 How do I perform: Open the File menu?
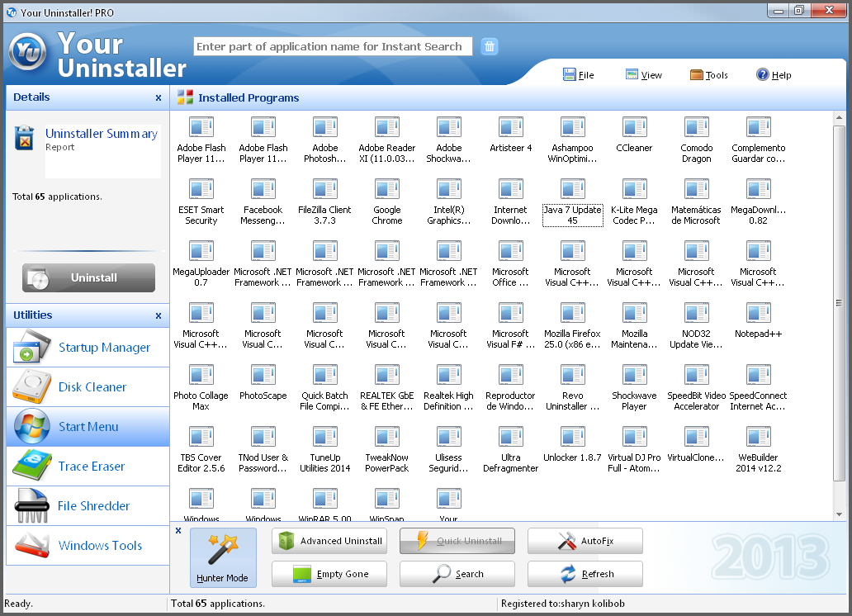(x=579, y=75)
